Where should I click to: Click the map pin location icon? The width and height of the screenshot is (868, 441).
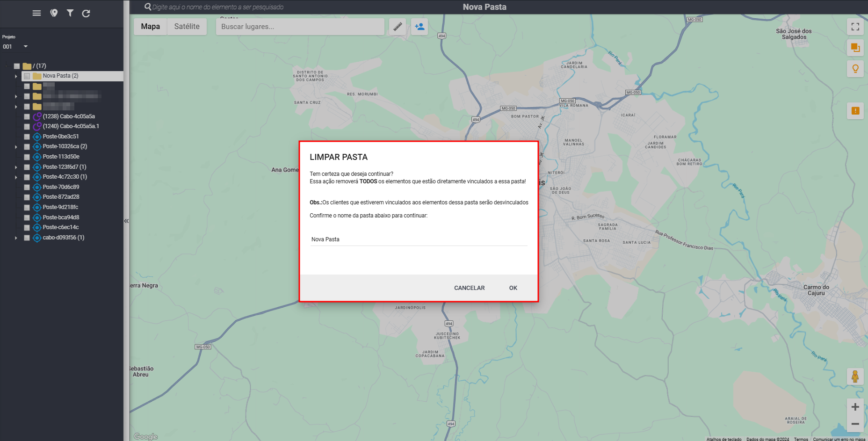54,13
